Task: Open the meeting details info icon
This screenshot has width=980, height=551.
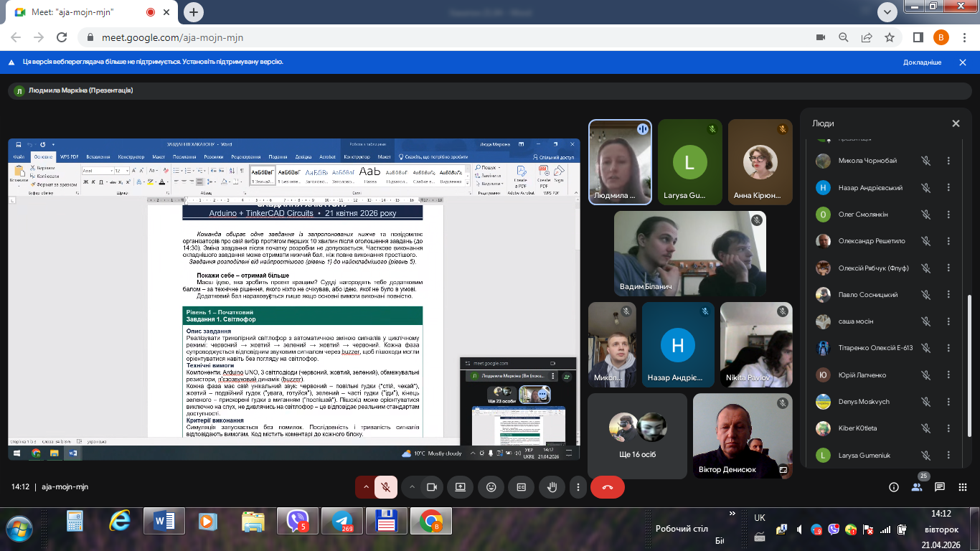Action: (894, 487)
